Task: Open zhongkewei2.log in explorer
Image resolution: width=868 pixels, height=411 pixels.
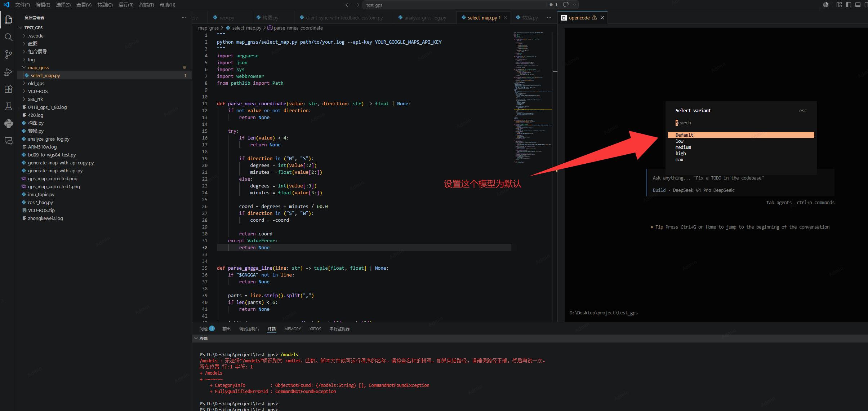Action: point(45,218)
